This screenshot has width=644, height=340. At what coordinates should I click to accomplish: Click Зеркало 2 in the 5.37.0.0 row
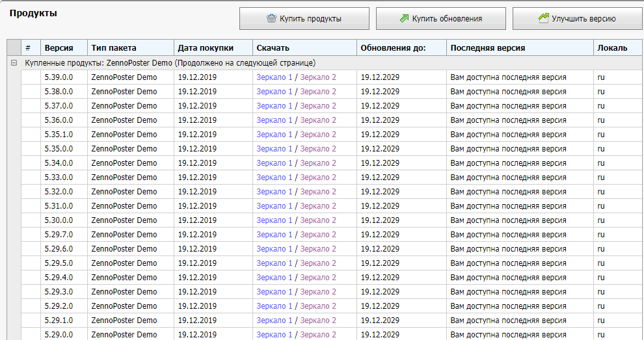pyautogui.click(x=318, y=106)
